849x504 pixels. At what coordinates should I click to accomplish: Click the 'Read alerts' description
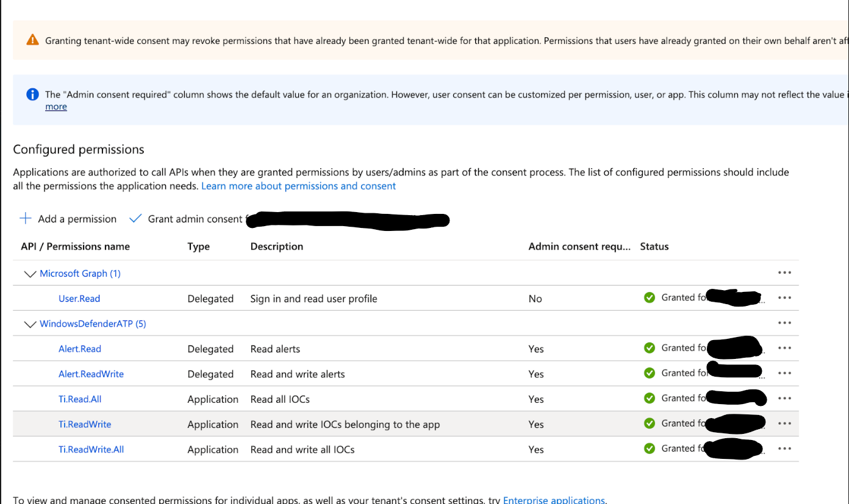tap(275, 349)
